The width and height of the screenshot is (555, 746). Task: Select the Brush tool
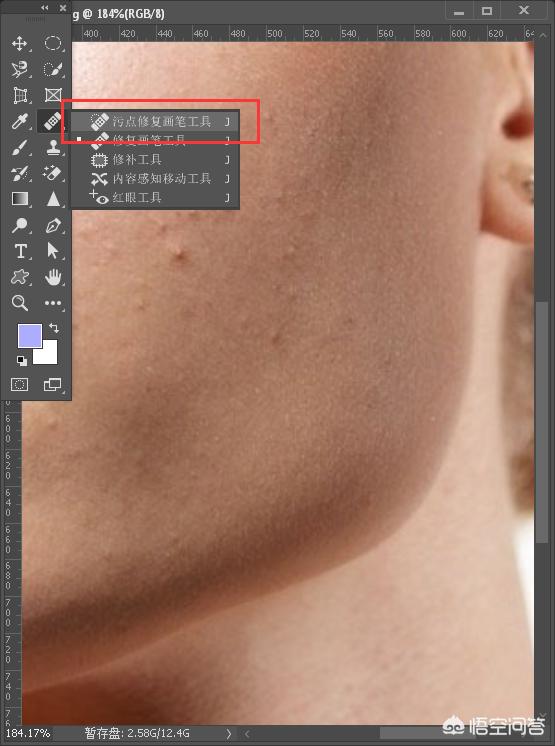19,147
